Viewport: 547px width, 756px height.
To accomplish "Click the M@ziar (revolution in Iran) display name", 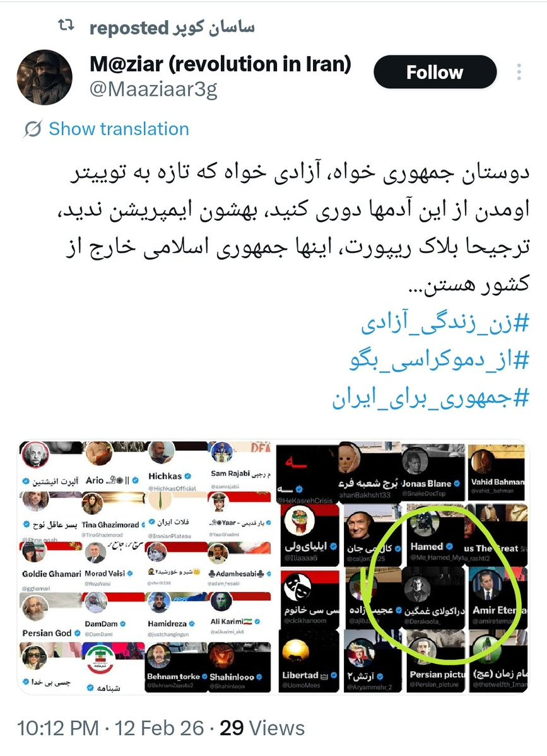I will [220, 64].
